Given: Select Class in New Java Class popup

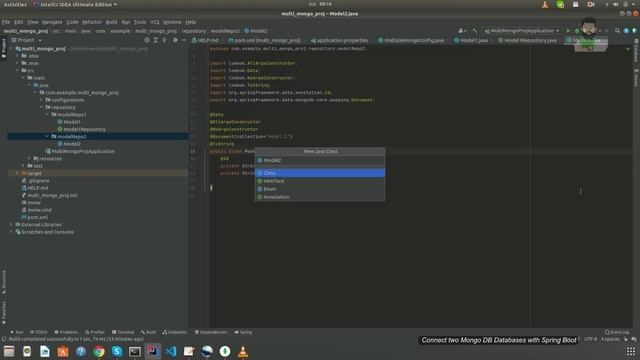Looking at the screenshot, I should pyautogui.click(x=320, y=173).
